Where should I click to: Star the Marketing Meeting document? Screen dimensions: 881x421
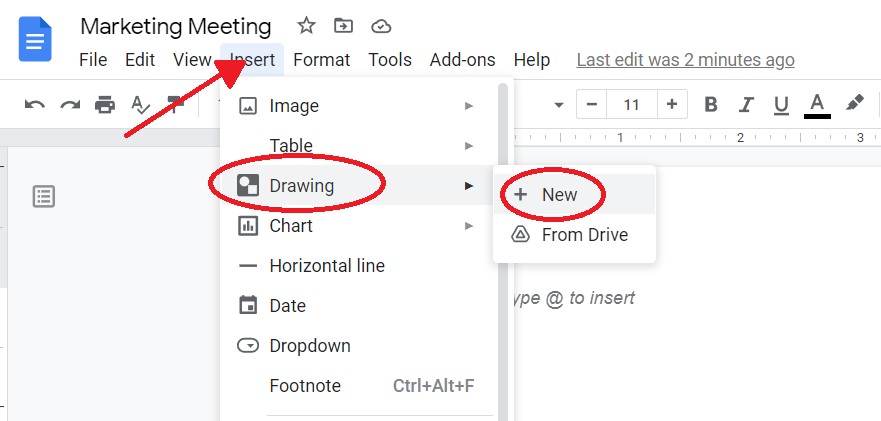(306, 25)
